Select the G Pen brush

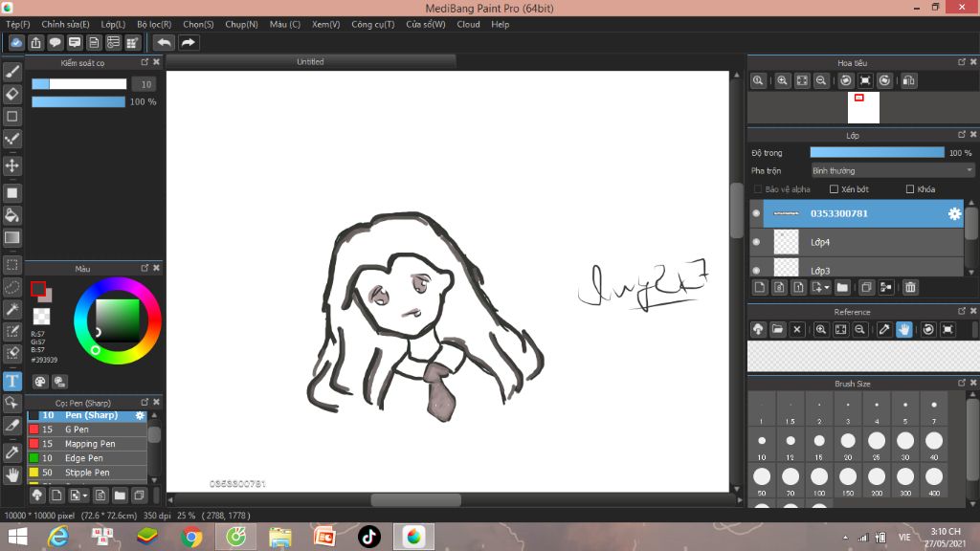coord(87,430)
